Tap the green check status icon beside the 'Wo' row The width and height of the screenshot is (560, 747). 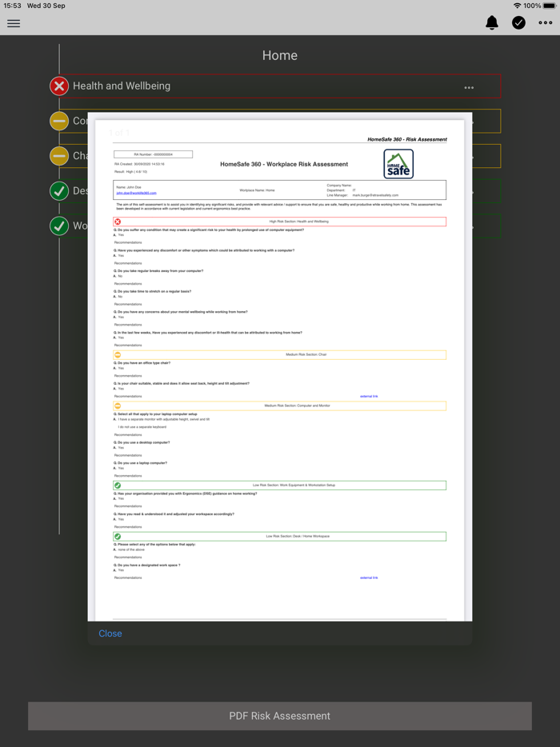[x=59, y=226]
